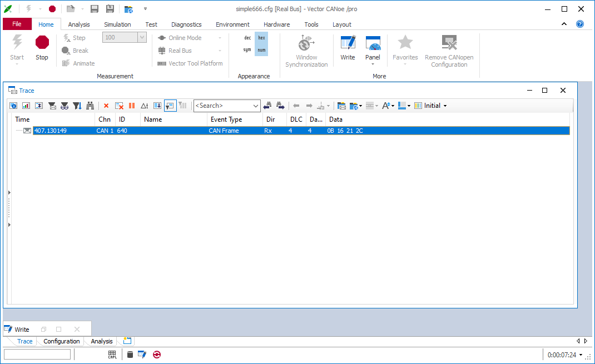Clear the trace with red X icon
Viewport: 595px width, 364px height.
tap(106, 106)
